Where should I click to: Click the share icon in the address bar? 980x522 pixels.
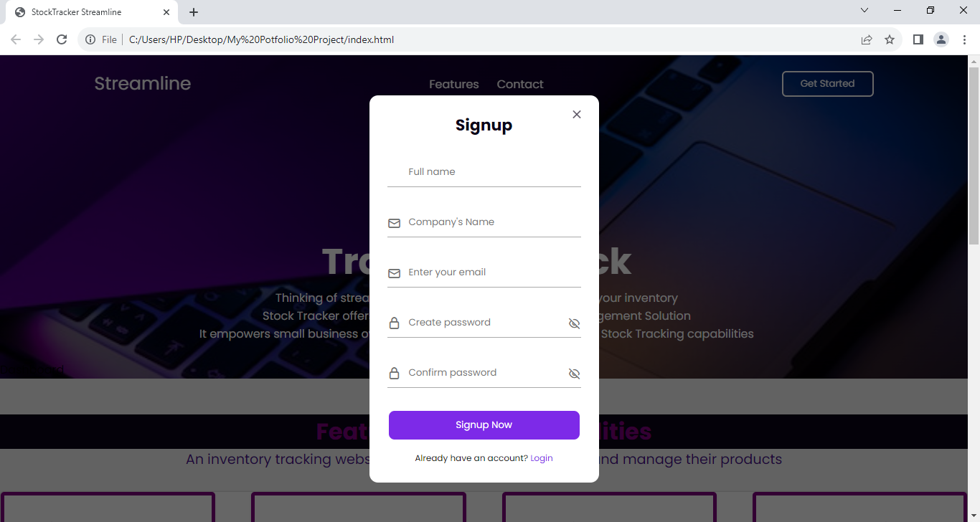coord(867,39)
